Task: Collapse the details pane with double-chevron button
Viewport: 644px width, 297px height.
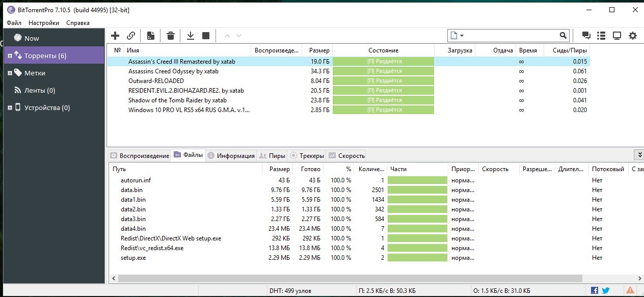Action: pyautogui.click(x=639, y=155)
